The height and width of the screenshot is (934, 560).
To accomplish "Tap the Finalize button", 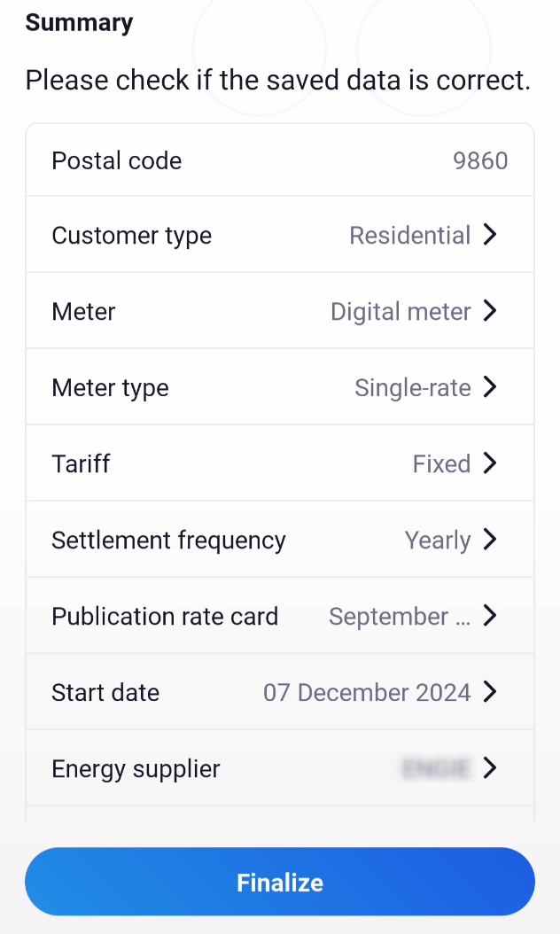I will (x=280, y=882).
